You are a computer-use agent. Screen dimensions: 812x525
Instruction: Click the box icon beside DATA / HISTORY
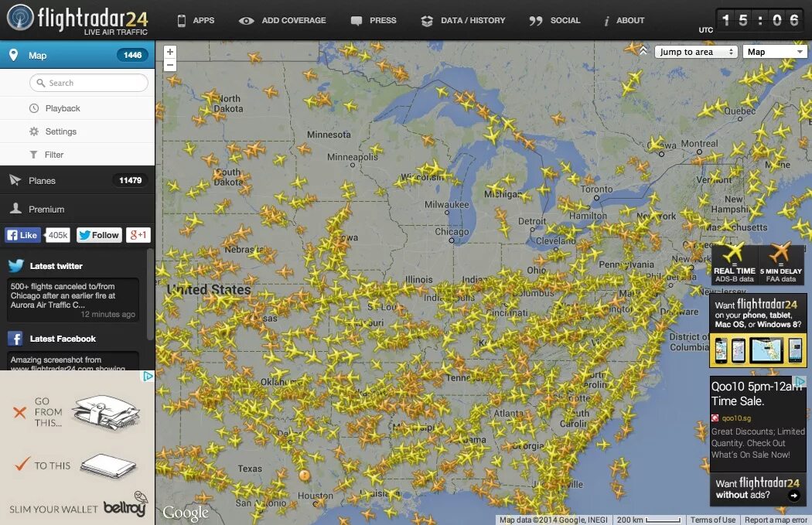[x=427, y=21]
